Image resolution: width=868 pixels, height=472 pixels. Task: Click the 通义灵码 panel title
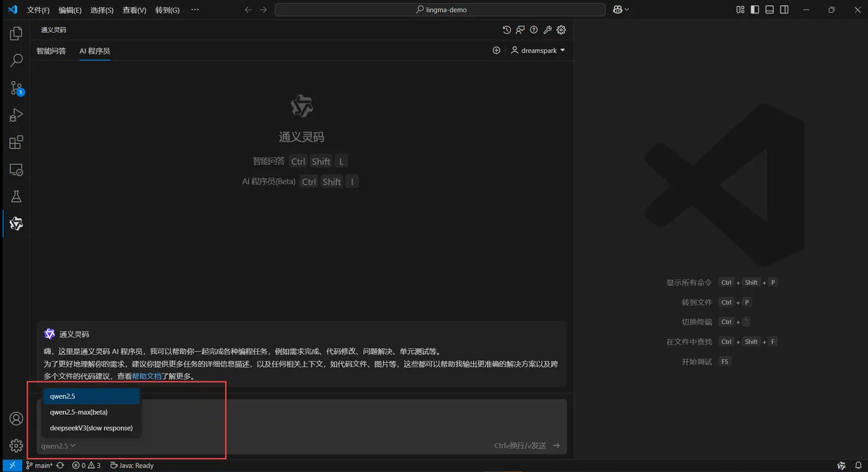[53, 30]
